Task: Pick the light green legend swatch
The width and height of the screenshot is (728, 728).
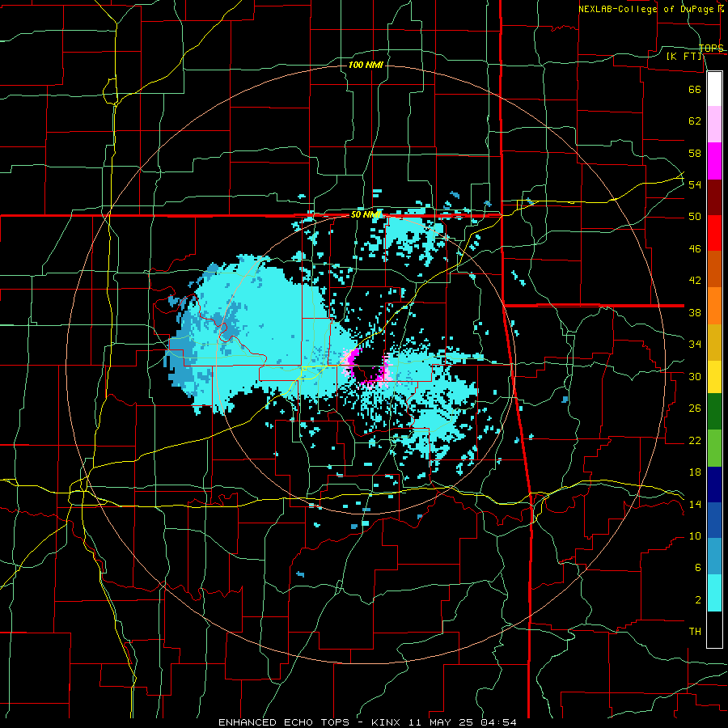Action: click(x=714, y=447)
